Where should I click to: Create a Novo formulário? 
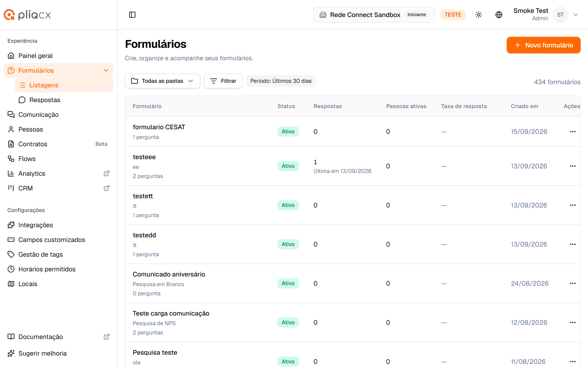click(x=543, y=45)
